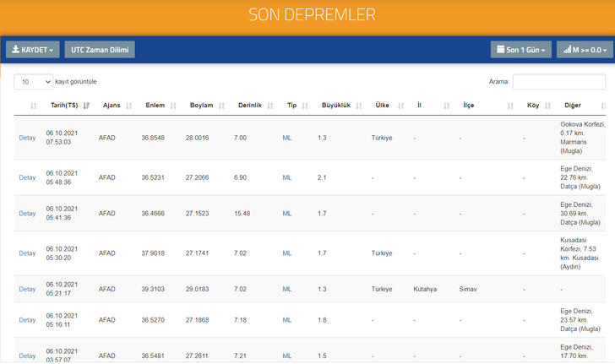Open Detay for 05:41:36 earthquake
Screen dimensions: 615x364
[27, 214]
